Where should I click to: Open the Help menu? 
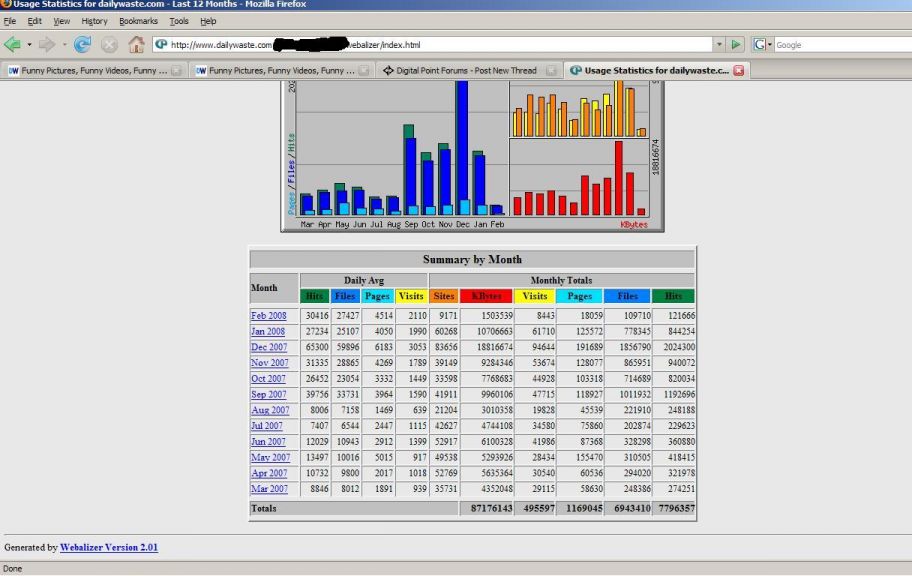coord(208,21)
